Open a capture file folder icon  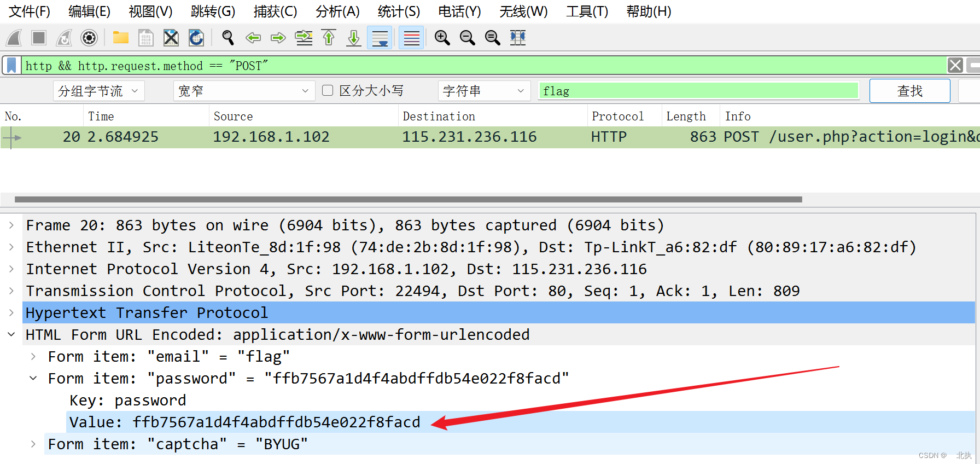(120, 38)
